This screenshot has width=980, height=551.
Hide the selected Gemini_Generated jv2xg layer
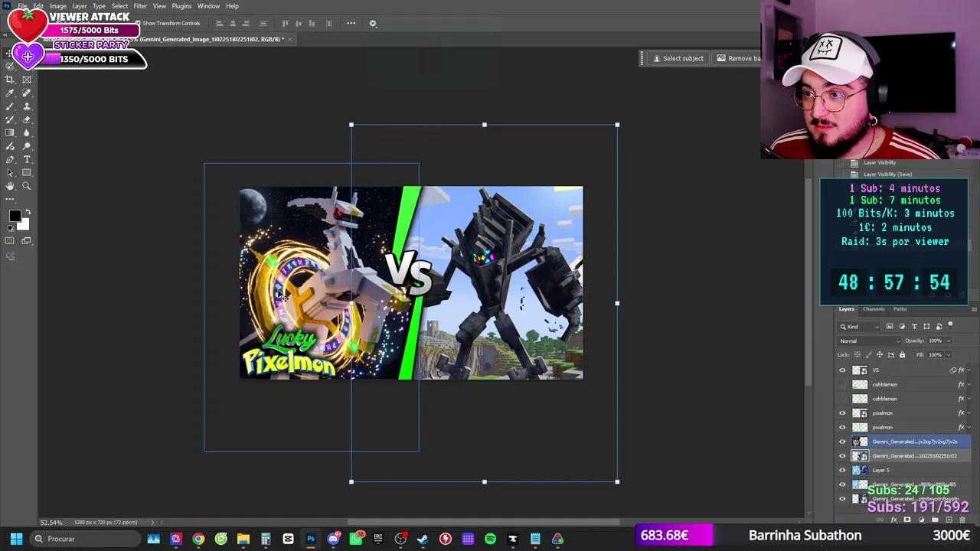(843, 442)
